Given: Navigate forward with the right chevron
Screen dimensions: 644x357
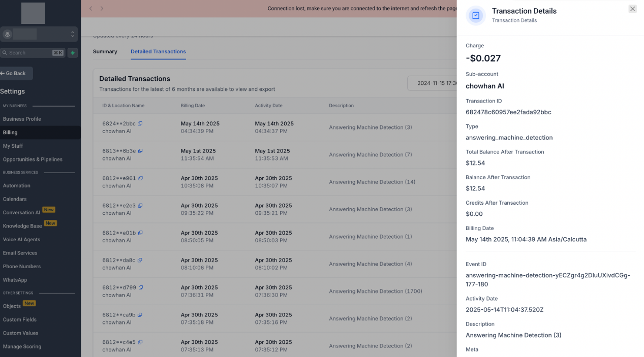Looking at the screenshot, I should (102, 9).
